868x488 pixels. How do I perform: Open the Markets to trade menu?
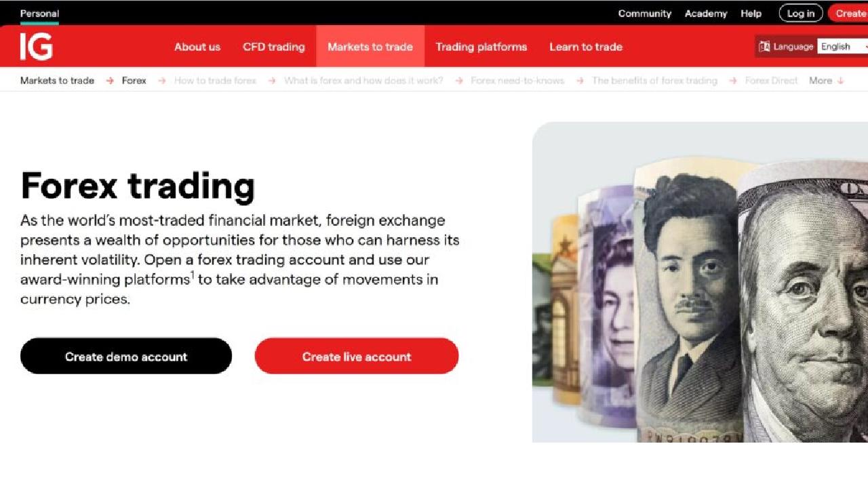click(x=370, y=47)
